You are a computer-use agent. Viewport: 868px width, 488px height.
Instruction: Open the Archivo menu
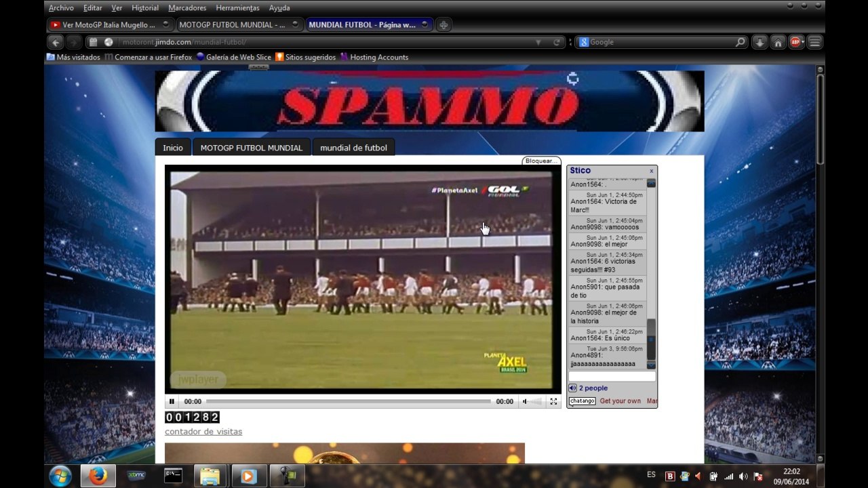pos(61,8)
